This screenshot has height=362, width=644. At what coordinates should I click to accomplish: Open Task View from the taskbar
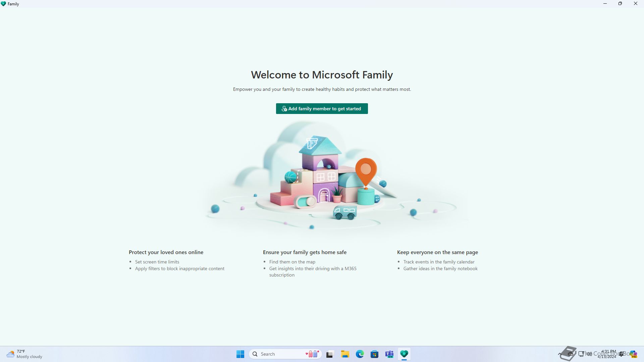(x=330, y=354)
